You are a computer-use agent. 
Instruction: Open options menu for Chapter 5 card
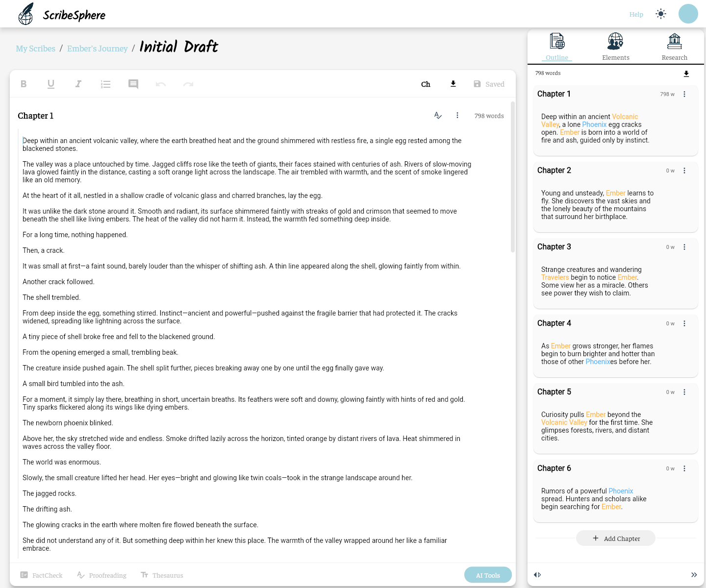684,392
